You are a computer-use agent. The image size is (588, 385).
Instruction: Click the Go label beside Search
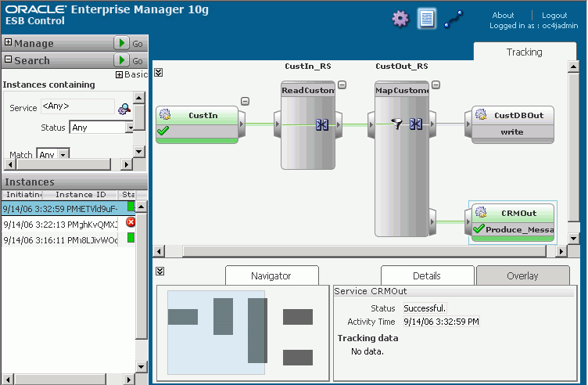coord(138,61)
